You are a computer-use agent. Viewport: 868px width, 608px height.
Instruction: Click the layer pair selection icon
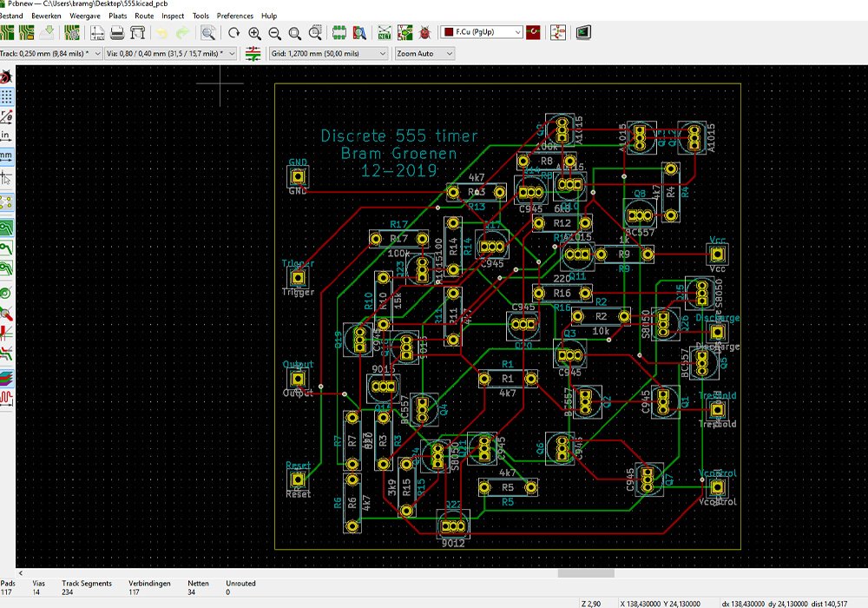tap(533, 33)
